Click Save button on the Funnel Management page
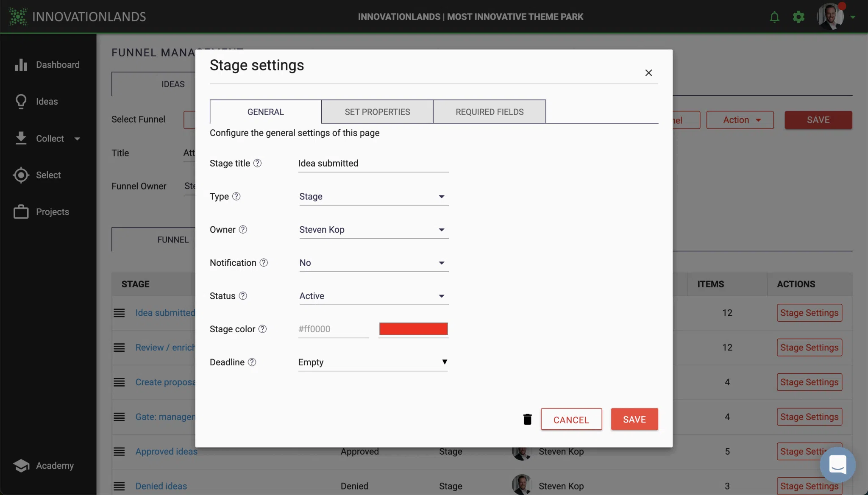 (x=818, y=120)
